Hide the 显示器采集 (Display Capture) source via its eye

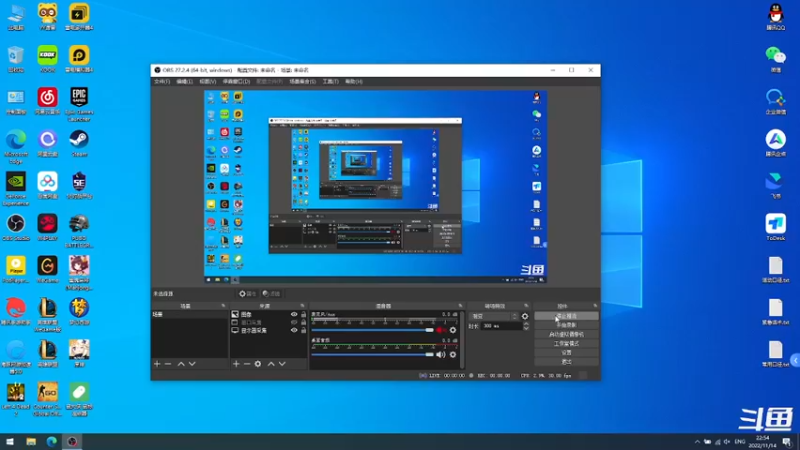tap(294, 330)
